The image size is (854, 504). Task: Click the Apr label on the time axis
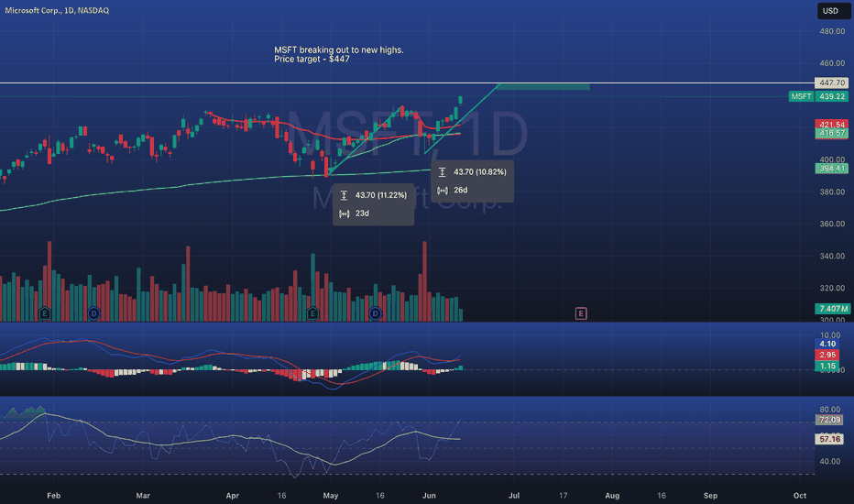pos(233,495)
